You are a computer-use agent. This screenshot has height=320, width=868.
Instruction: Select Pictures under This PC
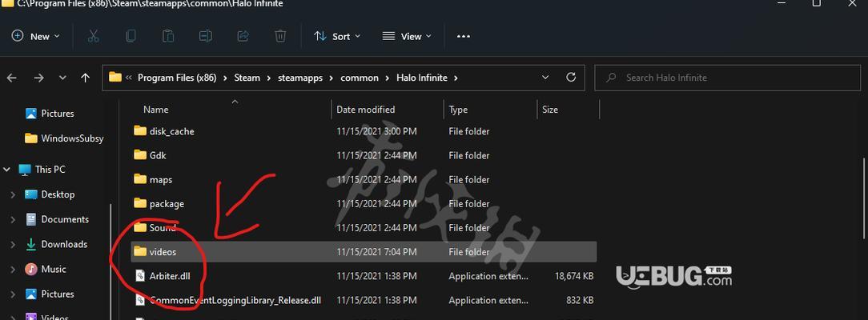pos(58,294)
